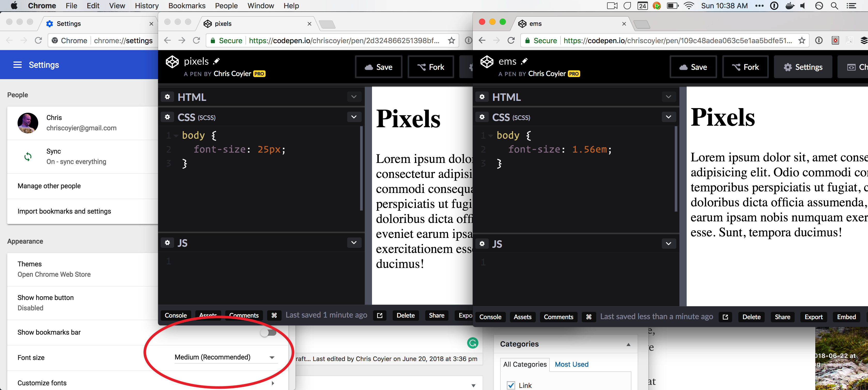Image resolution: width=868 pixels, height=390 pixels.
Task: Expand JS panel chevron in pixels pen
Action: pos(354,243)
